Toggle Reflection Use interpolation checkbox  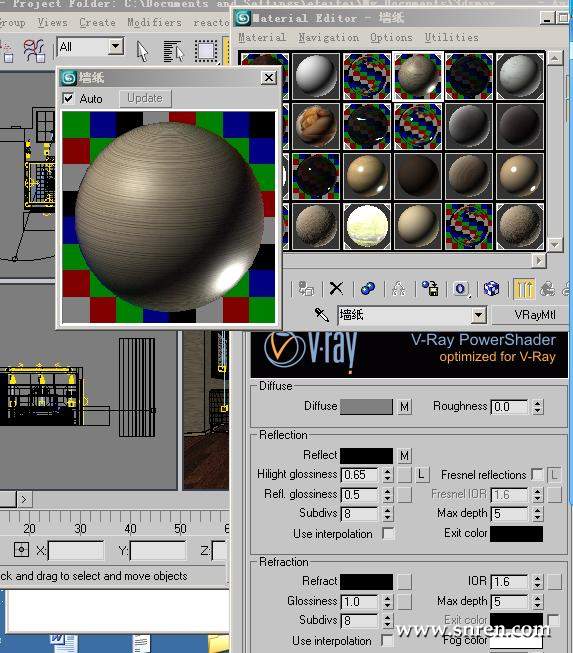click(388, 533)
